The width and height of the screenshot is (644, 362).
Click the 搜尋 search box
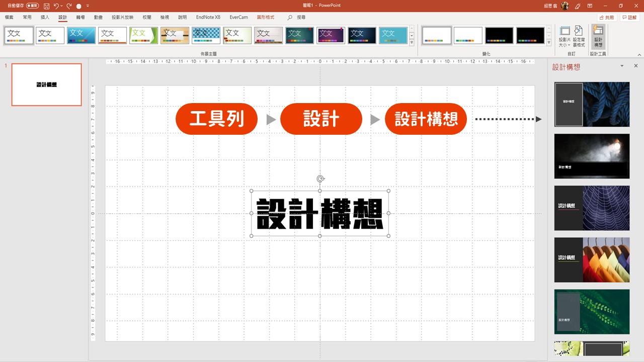tap(301, 17)
